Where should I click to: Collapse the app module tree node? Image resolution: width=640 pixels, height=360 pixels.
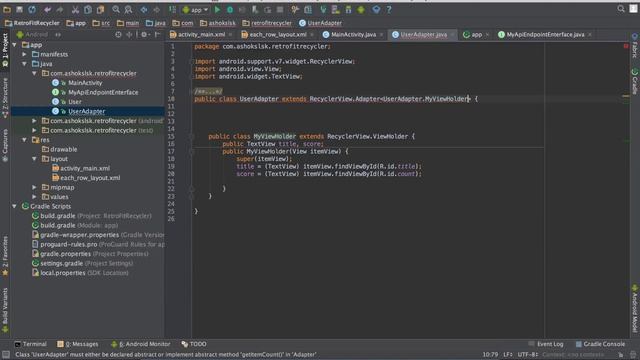point(15,44)
